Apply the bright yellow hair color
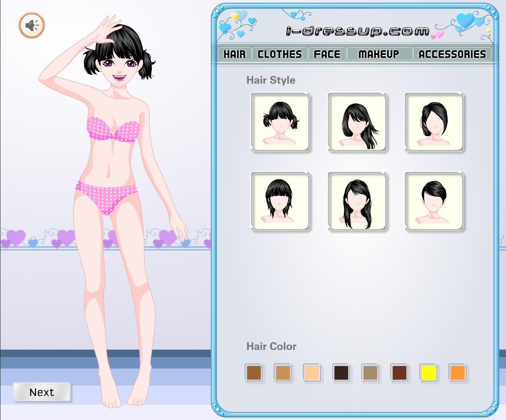Viewport: 506px width, 420px height. point(429,373)
